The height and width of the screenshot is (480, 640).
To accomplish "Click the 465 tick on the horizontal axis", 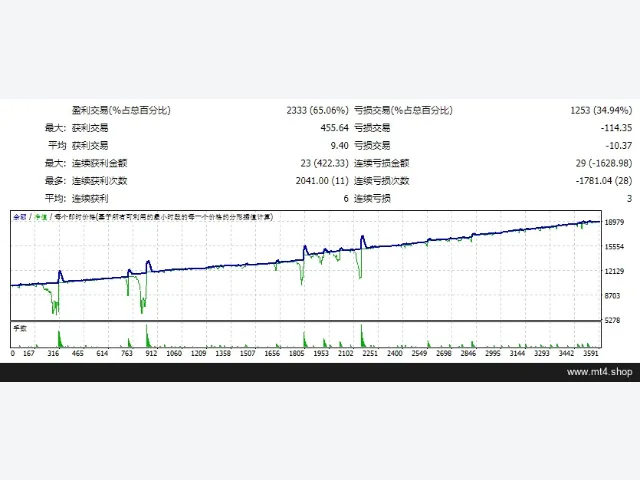I will tap(78, 353).
